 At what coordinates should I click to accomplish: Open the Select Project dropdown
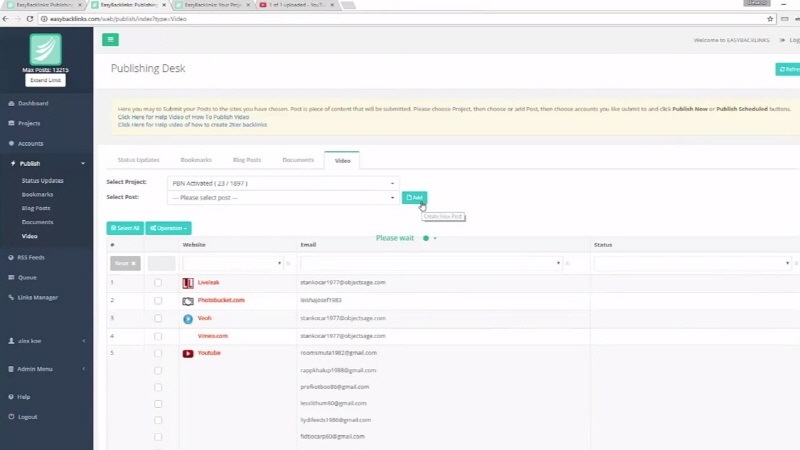click(283, 183)
